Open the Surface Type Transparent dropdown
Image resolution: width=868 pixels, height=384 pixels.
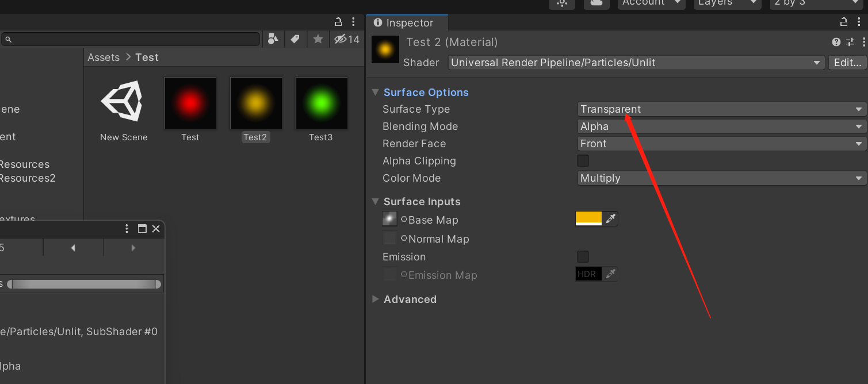point(721,109)
